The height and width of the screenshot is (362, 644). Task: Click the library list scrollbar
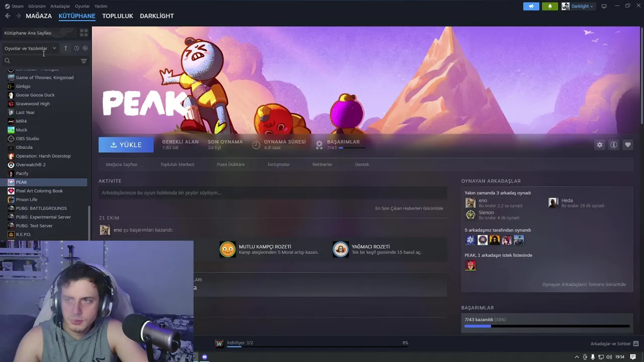(90, 223)
